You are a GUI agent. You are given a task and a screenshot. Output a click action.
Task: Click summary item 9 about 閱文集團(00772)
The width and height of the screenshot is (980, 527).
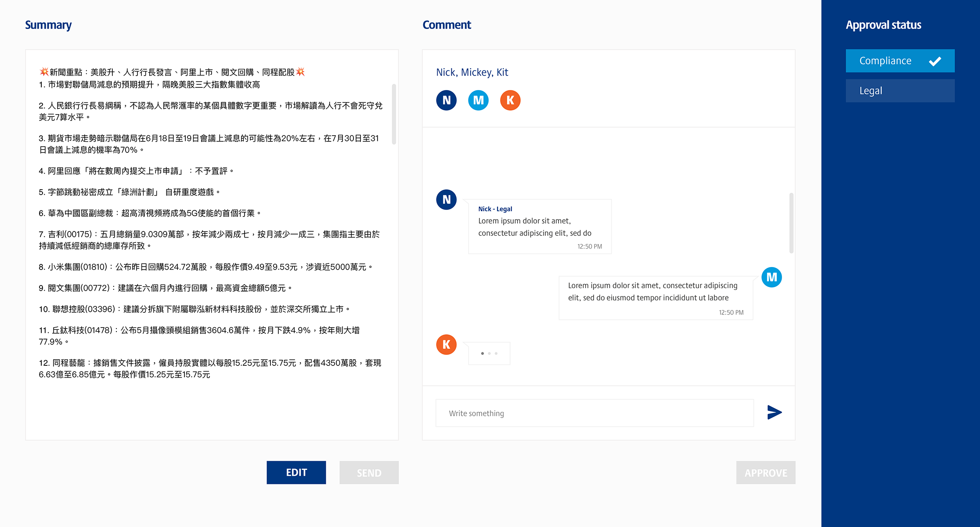pos(166,288)
